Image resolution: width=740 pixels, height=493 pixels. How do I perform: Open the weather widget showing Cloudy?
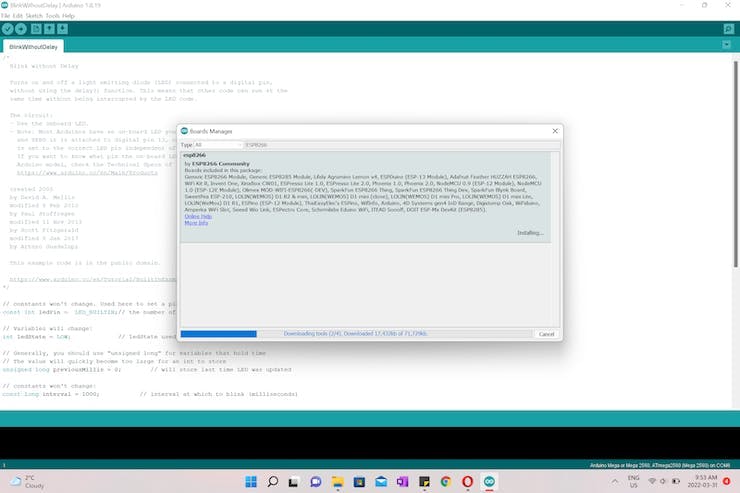click(x=28, y=482)
